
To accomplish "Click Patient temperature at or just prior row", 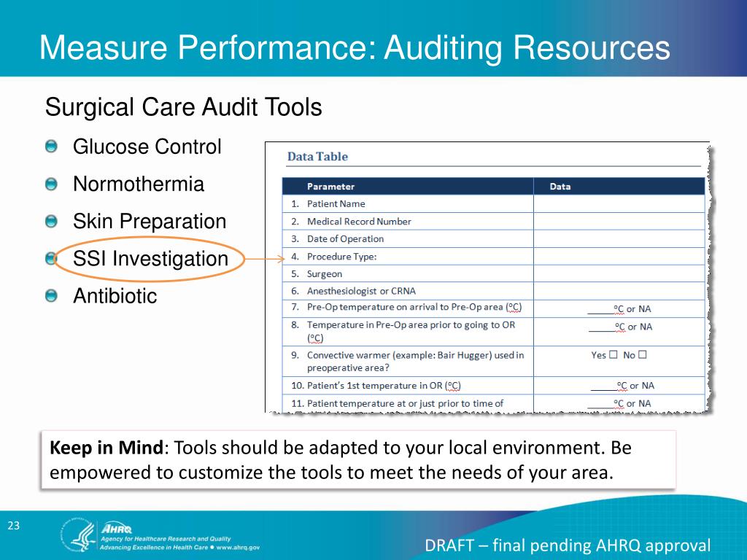I will click(x=494, y=403).
